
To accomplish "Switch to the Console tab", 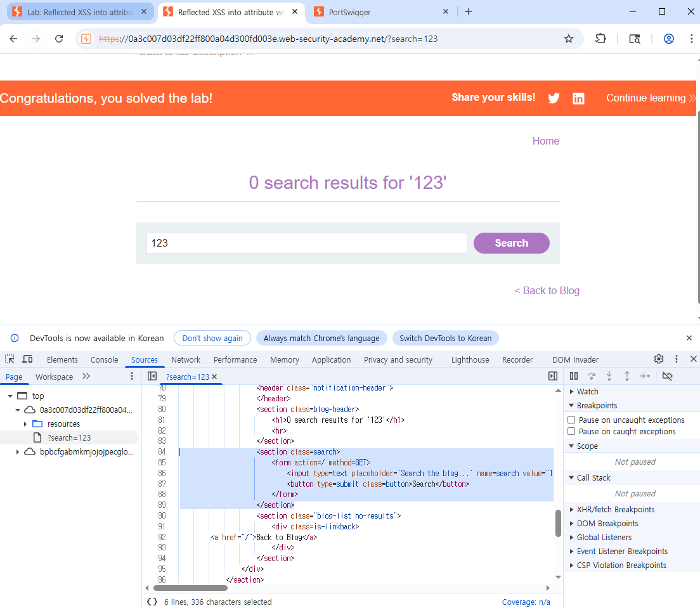I will click(x=105, y=360).
